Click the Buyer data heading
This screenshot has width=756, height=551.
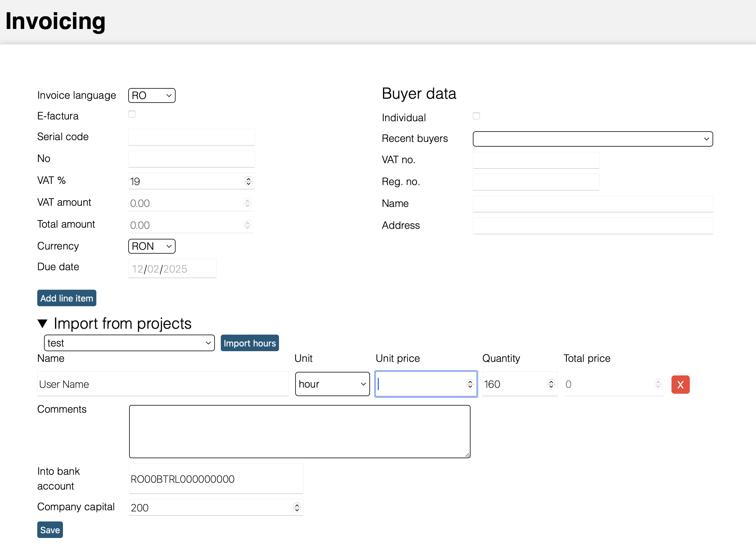pyautogui.click(x=419, y=93)
